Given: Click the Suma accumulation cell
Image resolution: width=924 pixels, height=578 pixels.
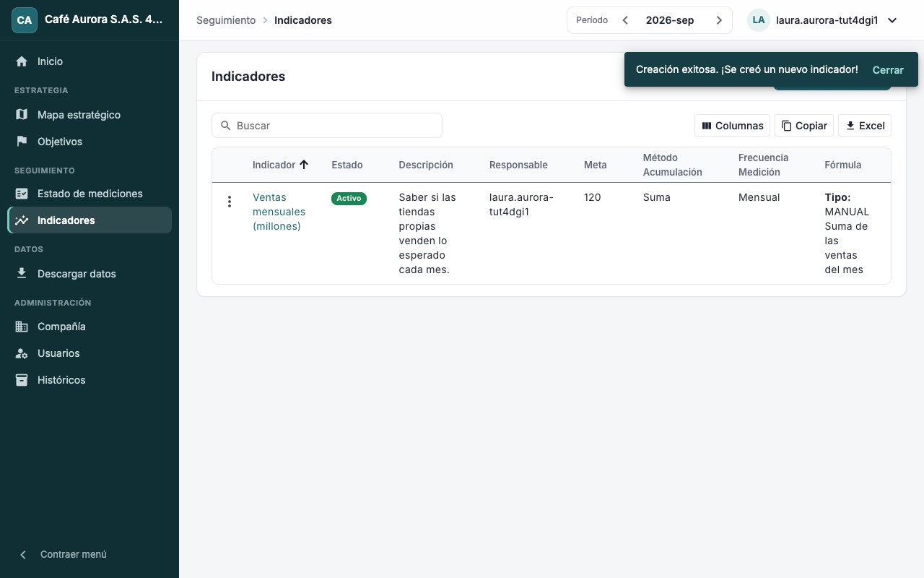Looking at the screenshot, I should click(657, 197).
